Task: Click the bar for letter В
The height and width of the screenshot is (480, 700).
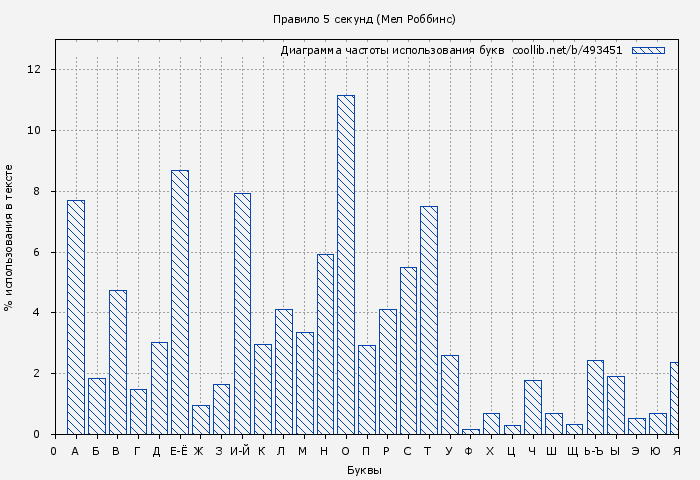Action: (118, 362)
